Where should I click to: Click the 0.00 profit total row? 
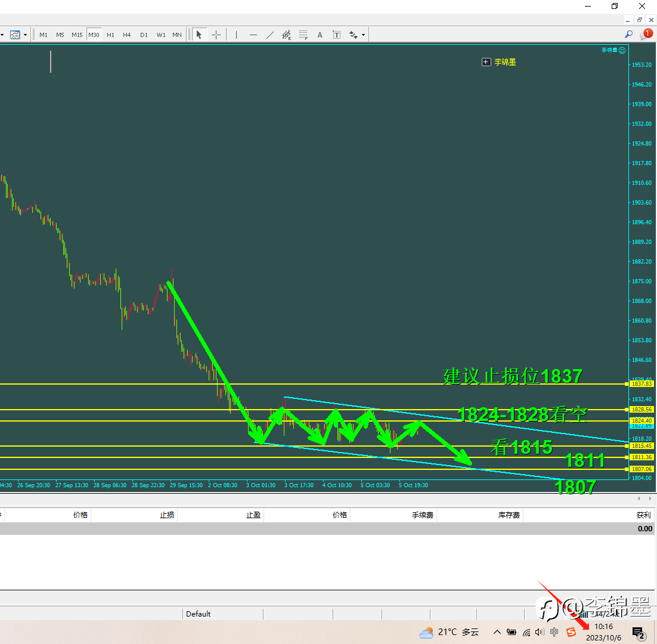click(328, 528)
